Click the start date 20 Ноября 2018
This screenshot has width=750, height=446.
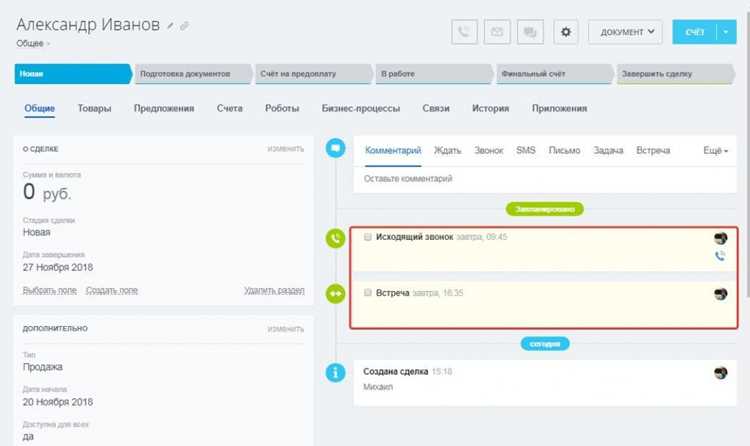(58, 402)
